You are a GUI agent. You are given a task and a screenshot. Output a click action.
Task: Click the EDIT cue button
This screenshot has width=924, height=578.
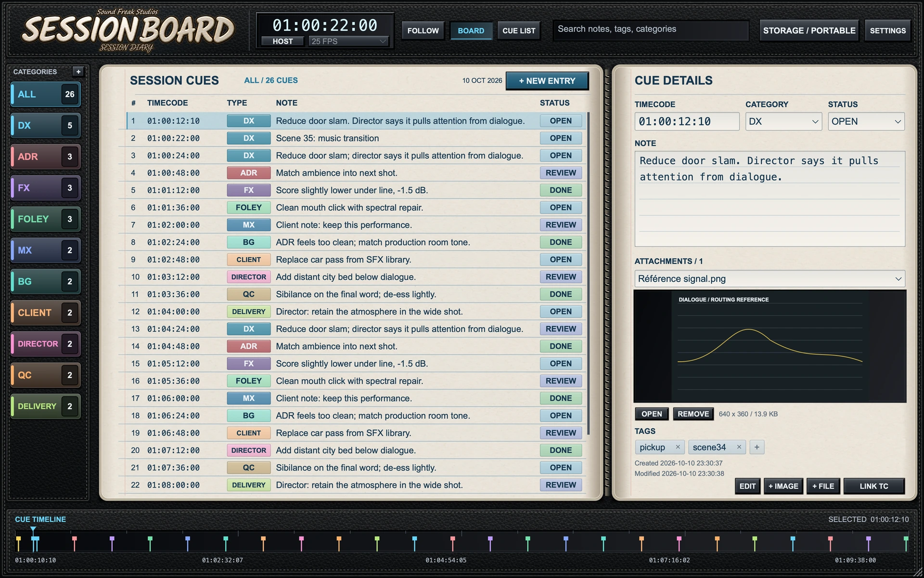[747, 486]
